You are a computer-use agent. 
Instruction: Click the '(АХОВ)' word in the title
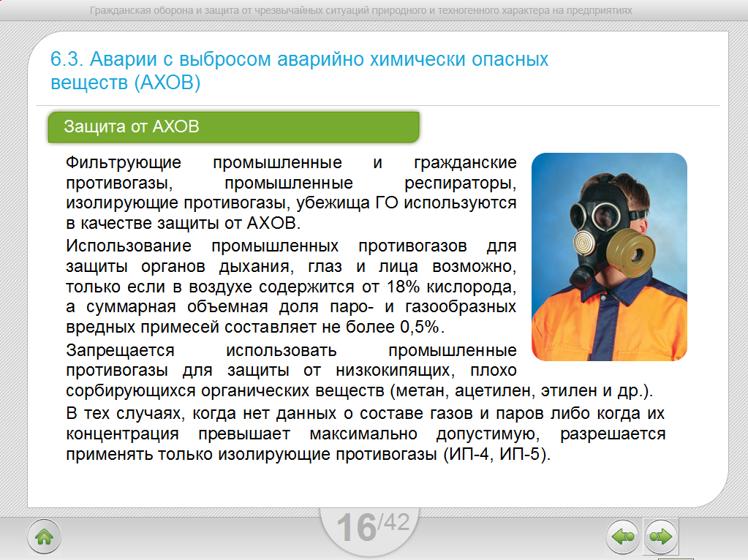[x=167, y=83]
